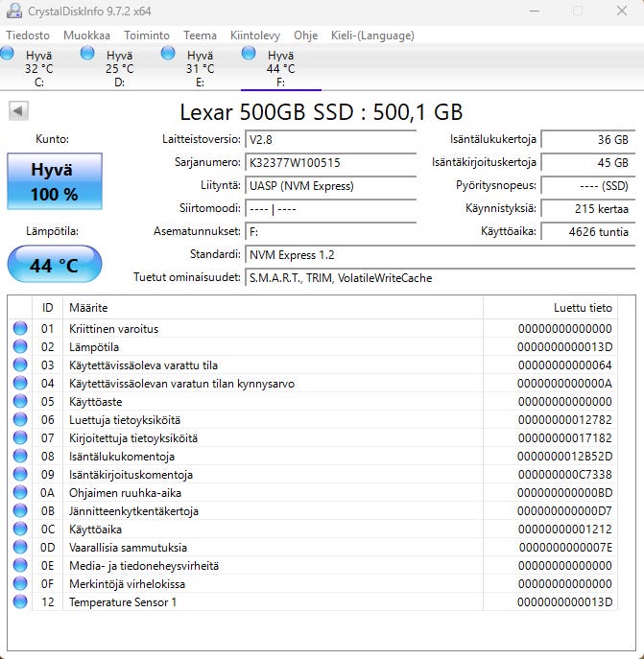Open the Kieli-(Language) menu
The width and height of the screenshot is (644, 659).
372,35
